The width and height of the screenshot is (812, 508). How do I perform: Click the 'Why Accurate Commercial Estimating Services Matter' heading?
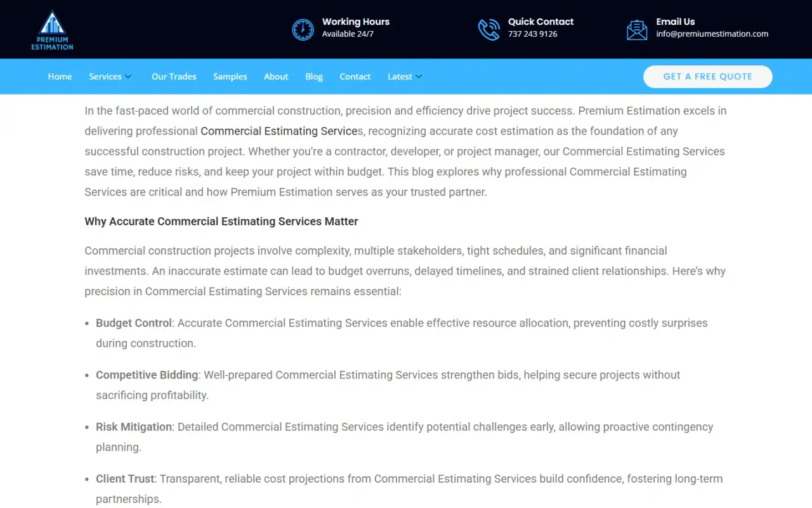221,222
